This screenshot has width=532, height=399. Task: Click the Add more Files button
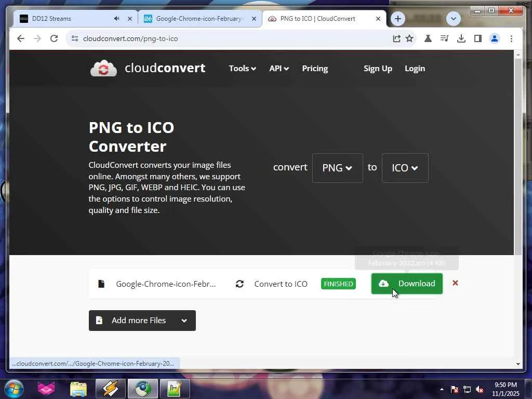point(142,320)
